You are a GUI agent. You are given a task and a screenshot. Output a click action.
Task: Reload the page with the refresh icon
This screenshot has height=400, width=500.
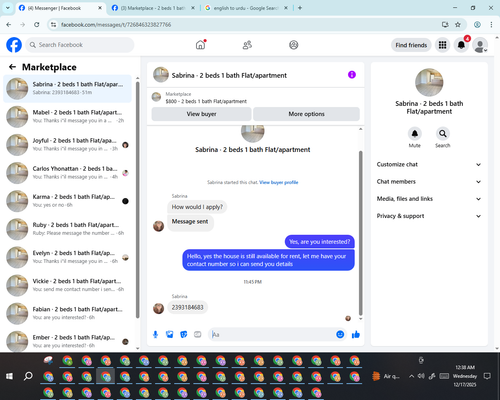37,24
